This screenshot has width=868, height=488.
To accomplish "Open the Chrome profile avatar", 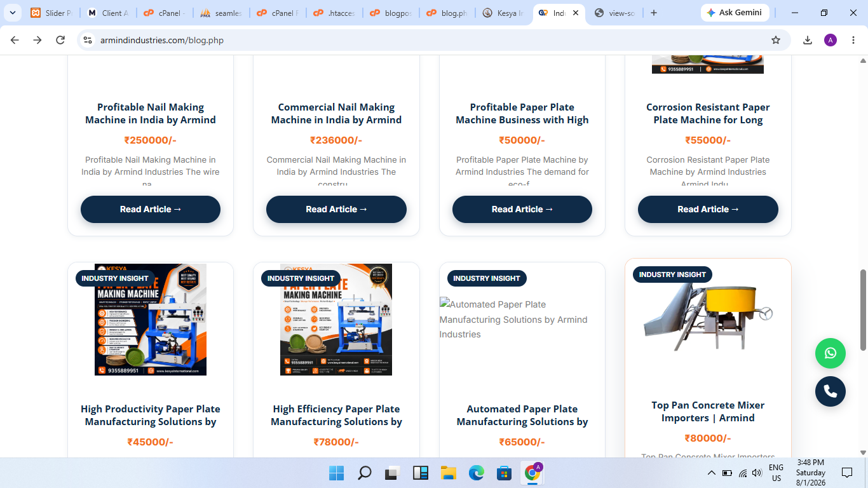I will click(831, 40).
